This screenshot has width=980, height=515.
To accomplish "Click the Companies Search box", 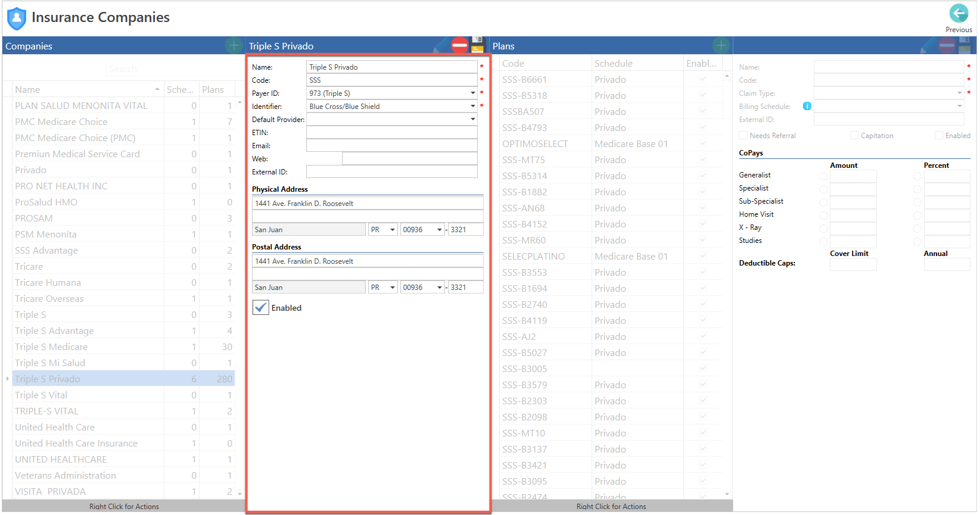I will (173, 68).
